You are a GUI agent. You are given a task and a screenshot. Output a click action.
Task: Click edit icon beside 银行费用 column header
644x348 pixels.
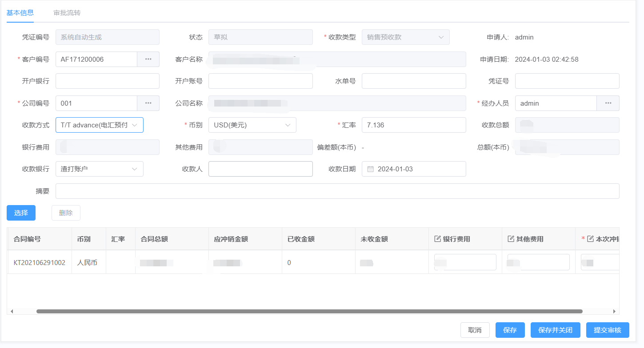[437, 239]
